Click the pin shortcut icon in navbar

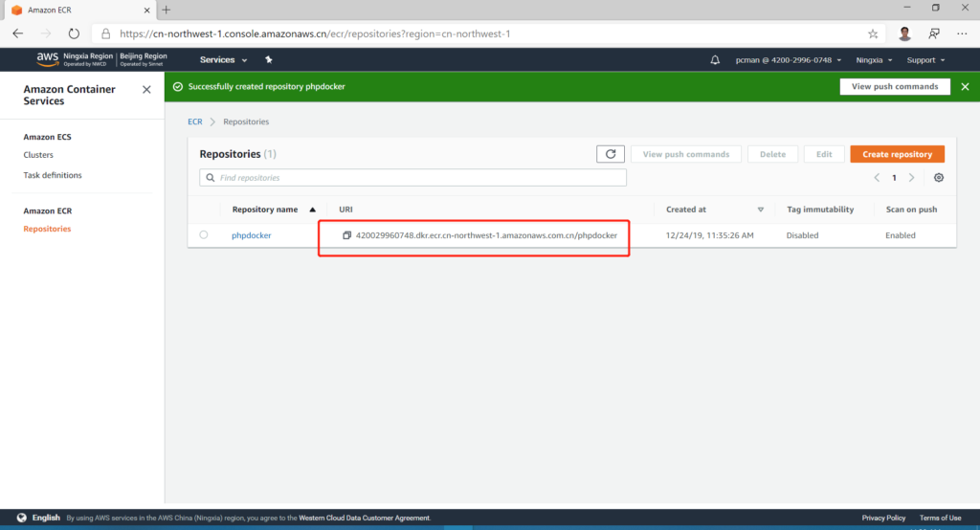(269, 60)
